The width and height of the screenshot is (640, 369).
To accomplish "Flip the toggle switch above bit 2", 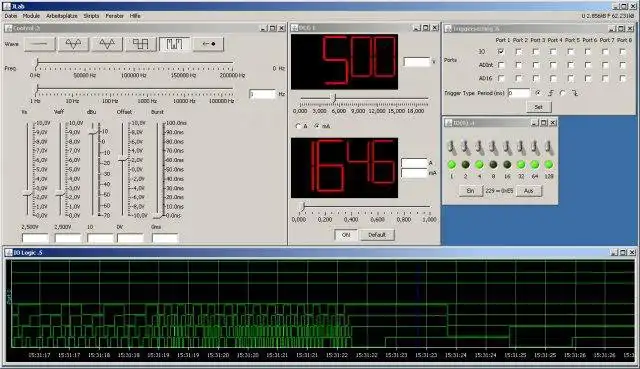I will click(465, 147).
